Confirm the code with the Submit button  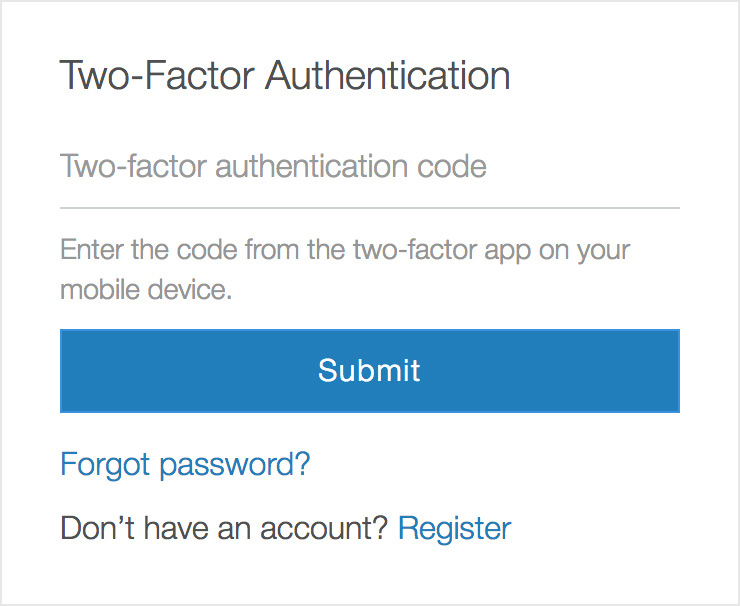(x=369, y=370)
